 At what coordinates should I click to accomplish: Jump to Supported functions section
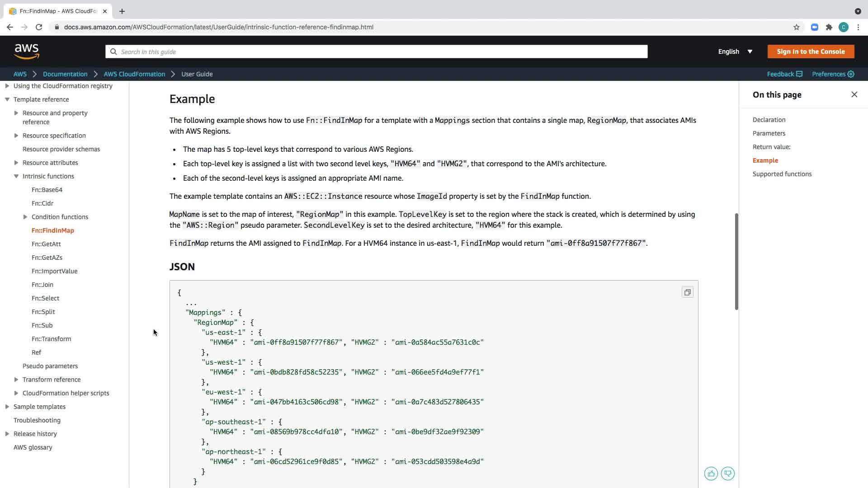(782, 174)
